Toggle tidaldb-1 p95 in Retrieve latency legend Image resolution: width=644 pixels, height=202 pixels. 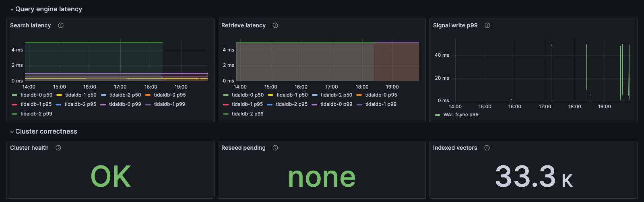[243, 104]
